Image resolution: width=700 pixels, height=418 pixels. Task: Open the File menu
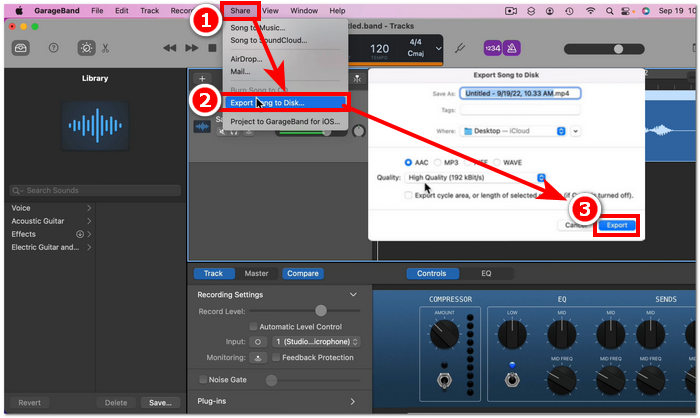click(97, 11)
